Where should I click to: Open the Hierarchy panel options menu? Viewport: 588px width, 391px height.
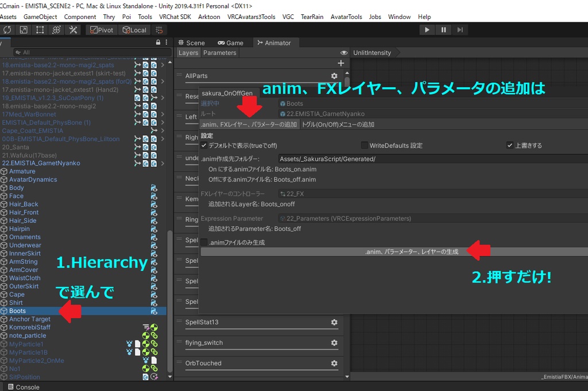pos(166,42)
